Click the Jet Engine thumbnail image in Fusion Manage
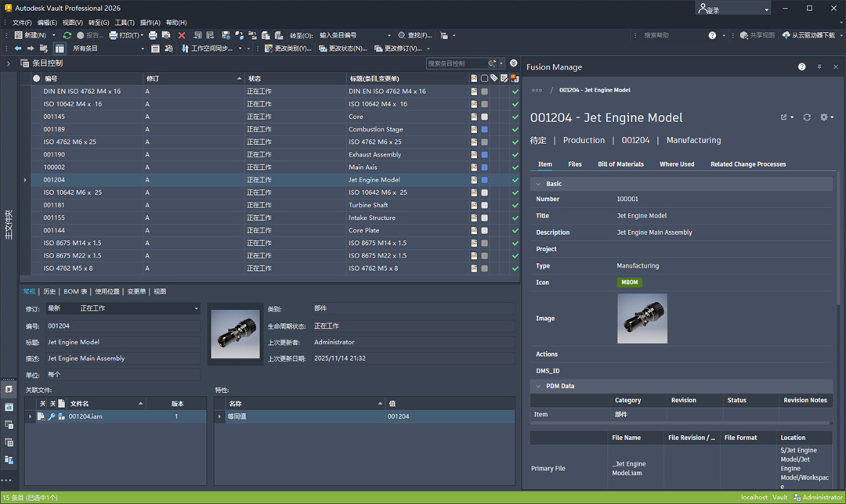 click(642, 319)
